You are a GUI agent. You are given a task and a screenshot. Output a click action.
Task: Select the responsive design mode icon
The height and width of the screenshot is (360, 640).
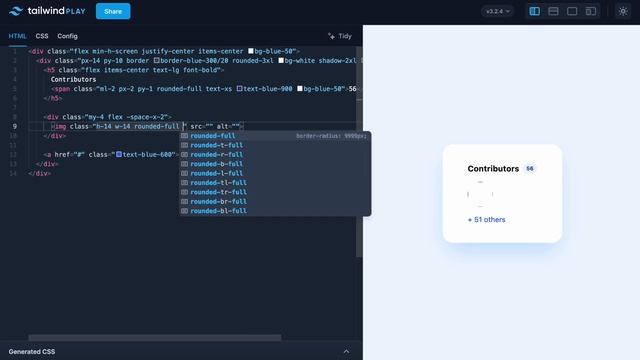tap(591, 11)
